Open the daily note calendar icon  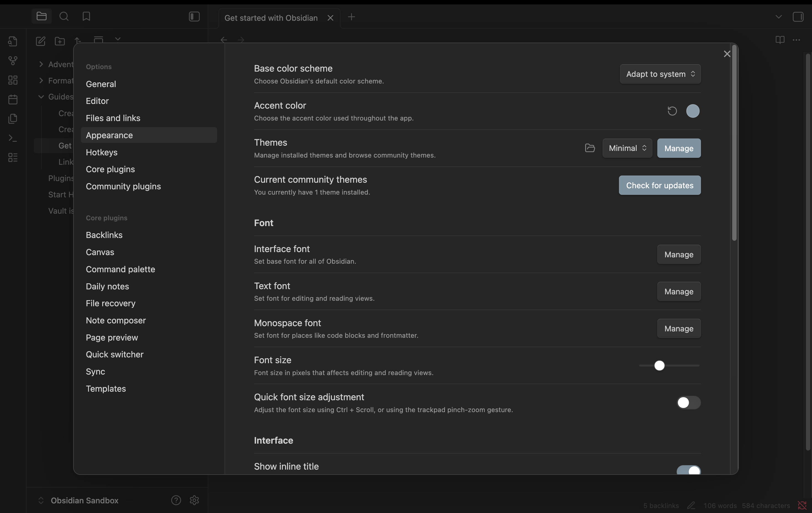pyautogui.click(x=13, y=100)
